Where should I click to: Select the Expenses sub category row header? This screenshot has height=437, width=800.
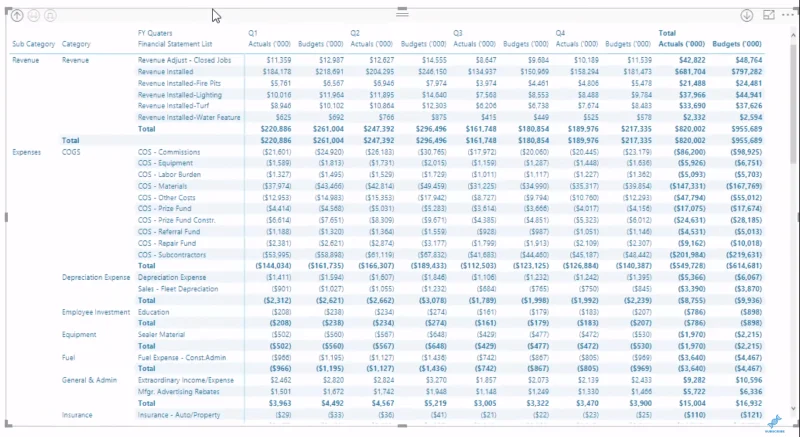point(27,152)
